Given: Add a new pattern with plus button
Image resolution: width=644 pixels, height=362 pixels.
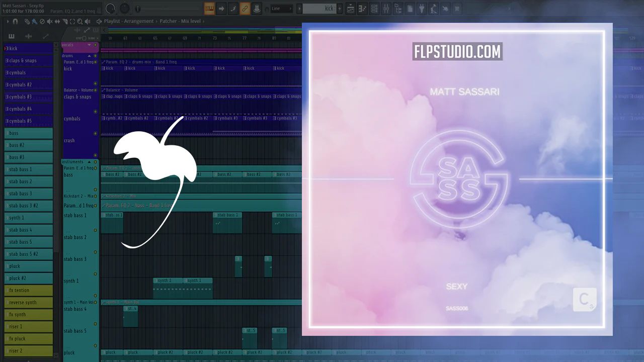Looking at the screenshot, I should (340, 9).
